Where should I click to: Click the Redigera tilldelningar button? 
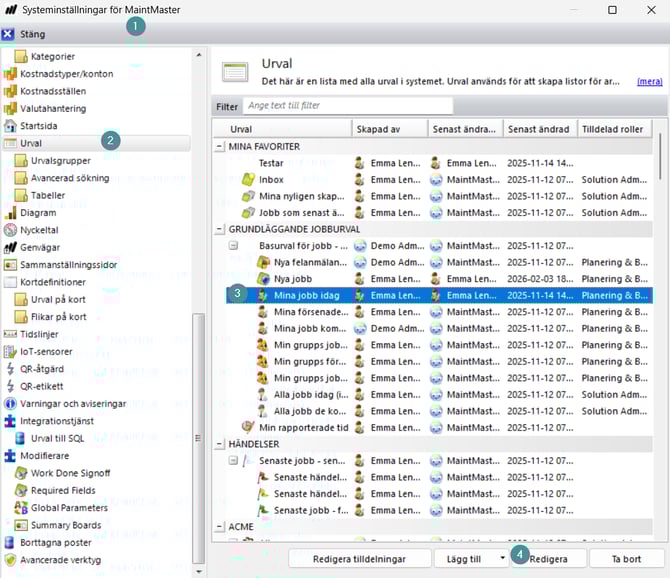358,558
